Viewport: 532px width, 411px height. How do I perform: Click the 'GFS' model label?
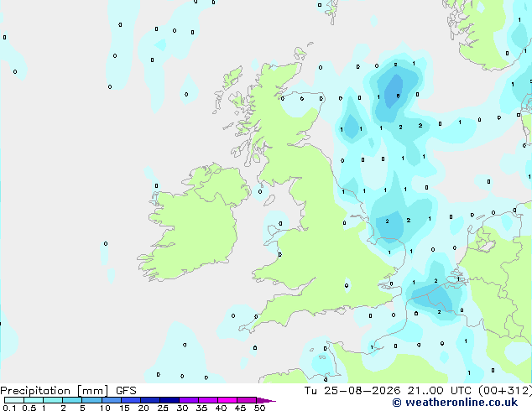click(x=126, y=391)
